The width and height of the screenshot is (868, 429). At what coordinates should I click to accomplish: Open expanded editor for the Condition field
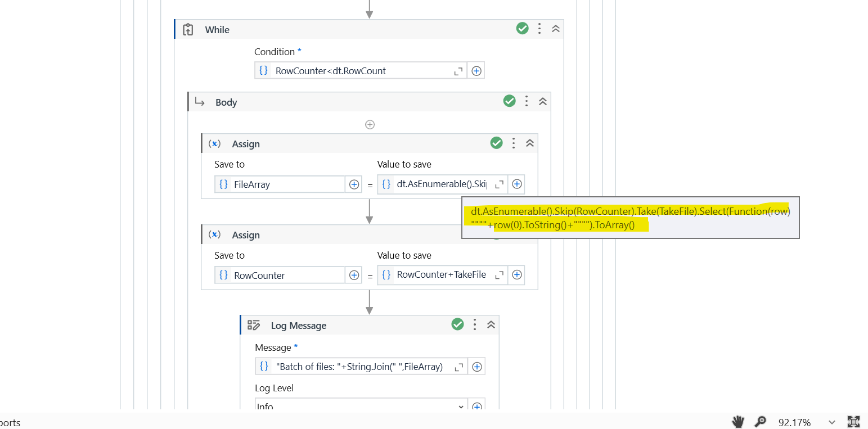point(458,71)
